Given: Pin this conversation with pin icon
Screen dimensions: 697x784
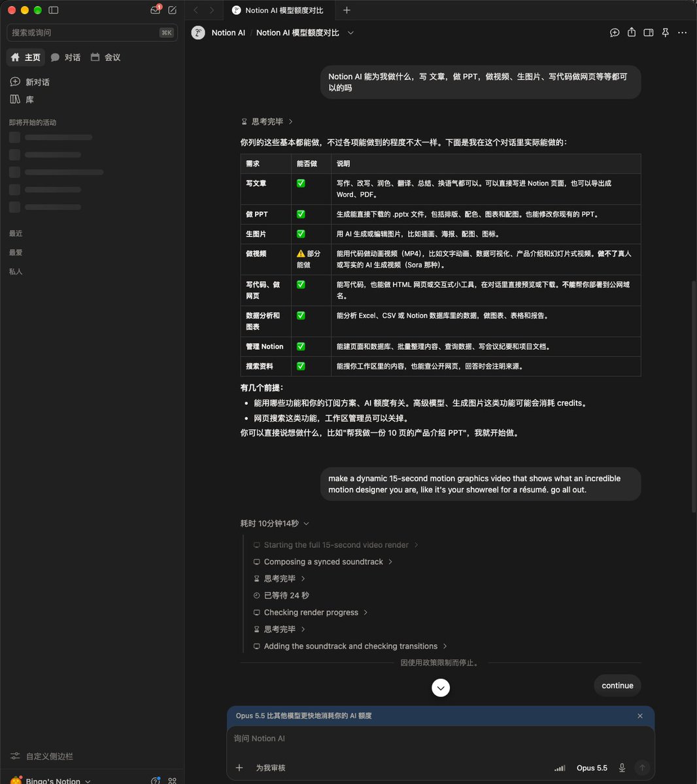Looking at the screenshot, I should pyautogui.click(x=666, y=33).
